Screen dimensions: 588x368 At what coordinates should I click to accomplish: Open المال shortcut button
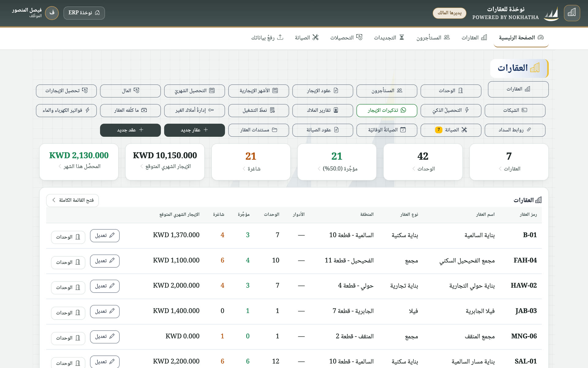coord(130,91)
